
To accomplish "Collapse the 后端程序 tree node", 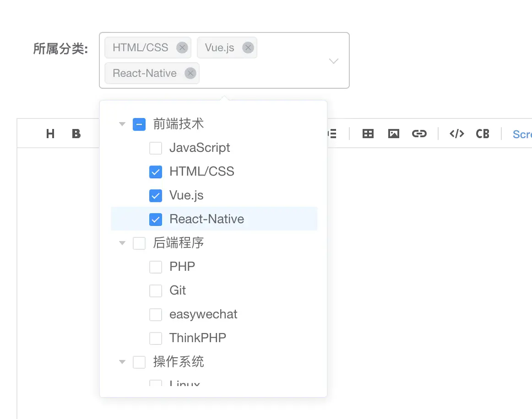I will pyautogui.click(x=122, y=243).
